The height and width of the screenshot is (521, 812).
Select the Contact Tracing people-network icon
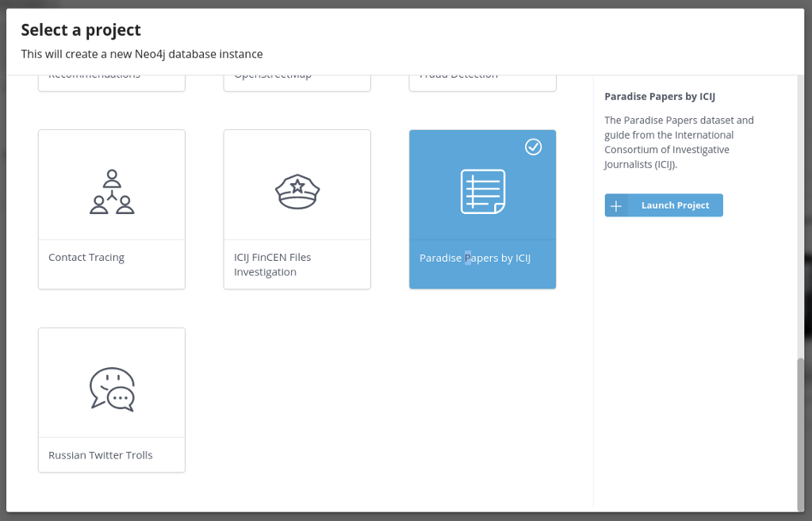tap(112, 192)
